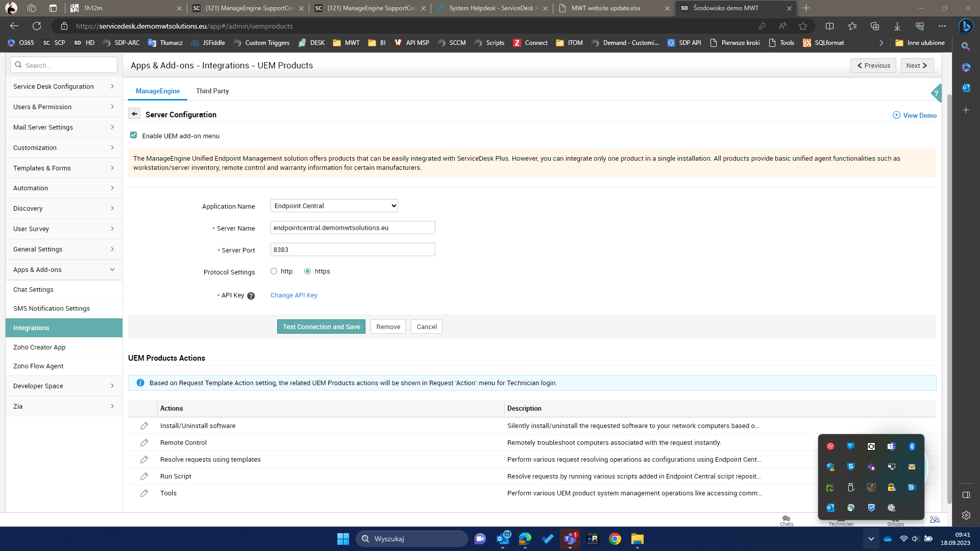The height and width of the screenshot is (551, 980).
Task: Open the Application Name dropdown
Action: click(x=334, y=206)
